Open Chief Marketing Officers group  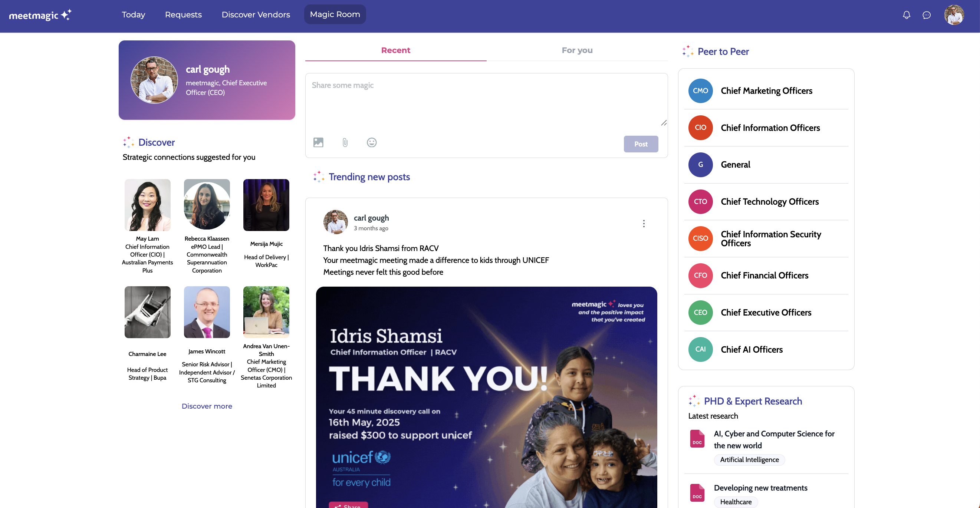point(766,91)
